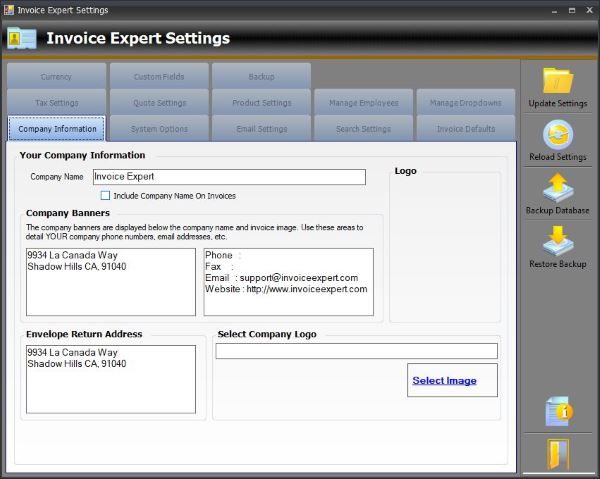This screenshot has width=600, height=479.
Task: Click the Select Image link
Action: tap(444, 380)
